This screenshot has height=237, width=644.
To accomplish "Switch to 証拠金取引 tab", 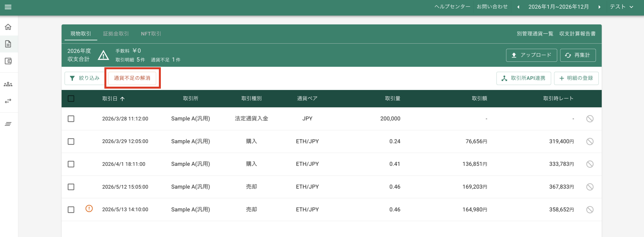I will (116, 34).
